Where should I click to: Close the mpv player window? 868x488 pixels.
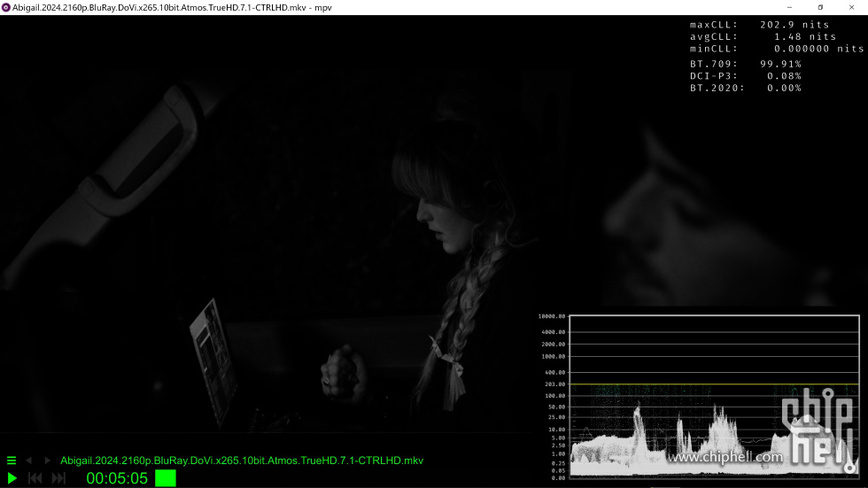pos(852,7)
